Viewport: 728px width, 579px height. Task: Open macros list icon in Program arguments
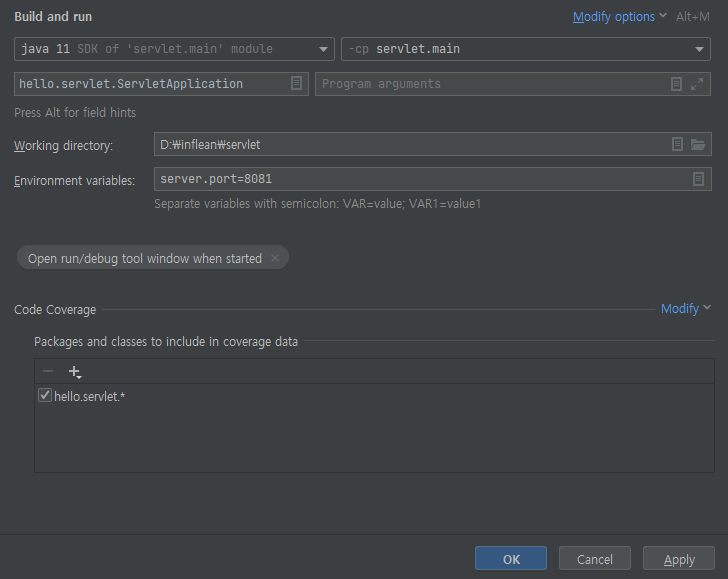tap(676, 84)
